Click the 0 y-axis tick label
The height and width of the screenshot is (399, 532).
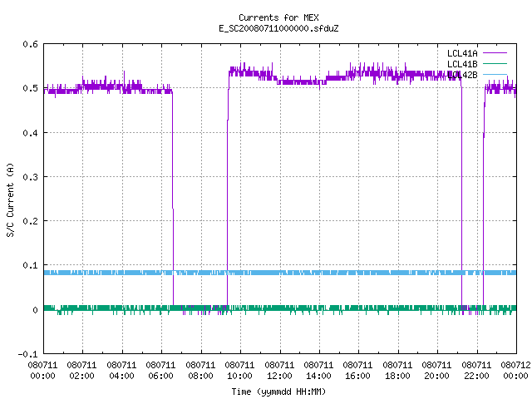click(35, 310)
